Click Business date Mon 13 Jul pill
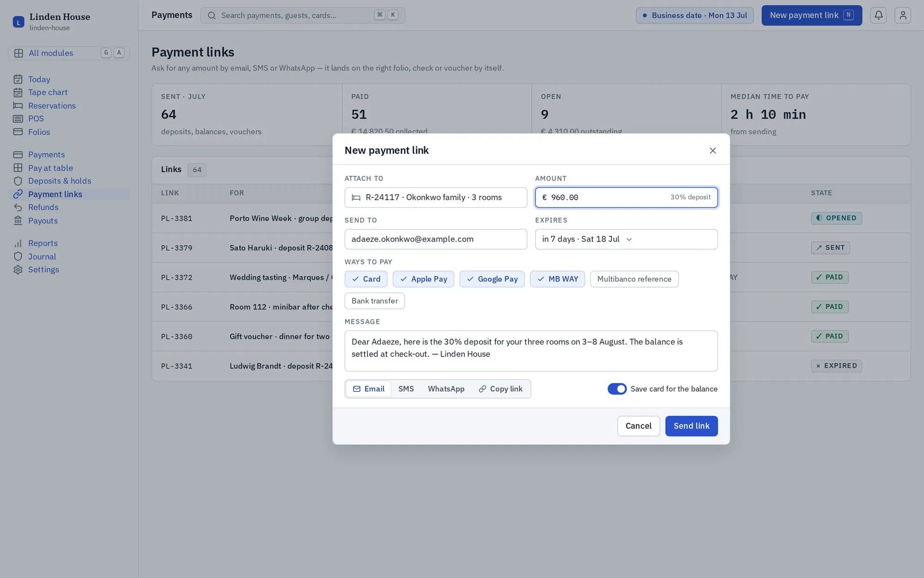The image size is (924, 578). [x=695, y=15]
